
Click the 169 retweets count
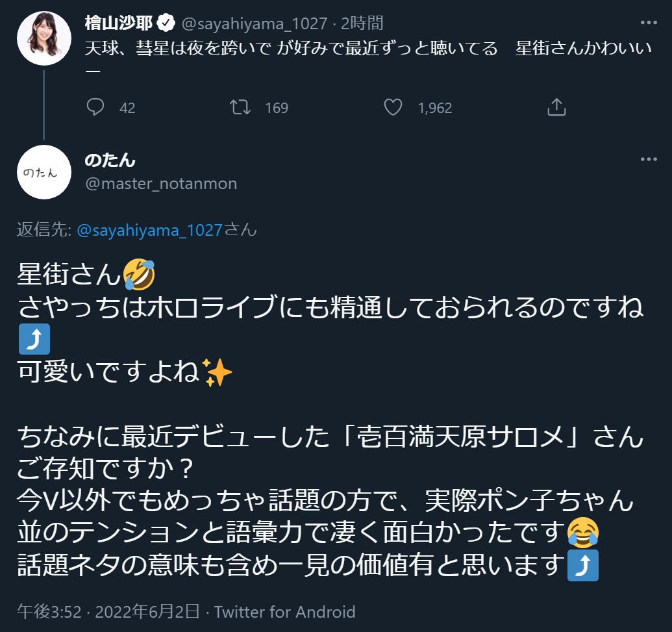click(277, 108)
